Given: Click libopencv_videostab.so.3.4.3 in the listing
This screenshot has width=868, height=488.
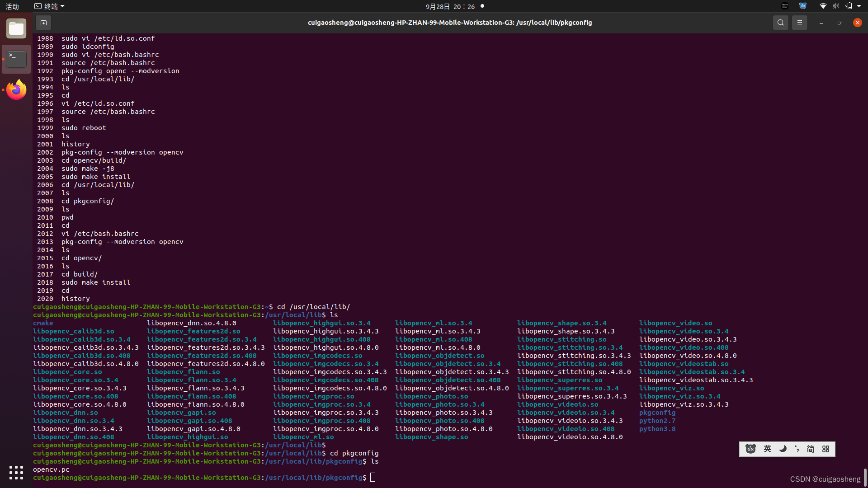Looking at the screenshot, I should [696, 380].
